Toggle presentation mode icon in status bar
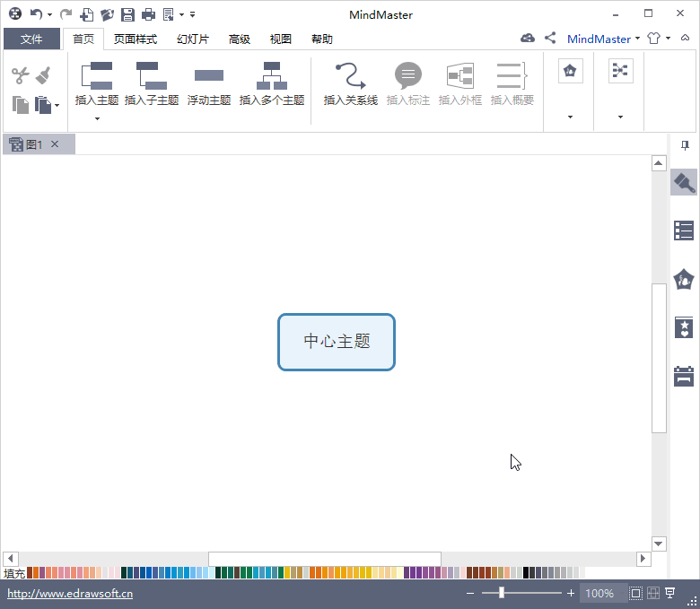700x609 pixels. coord(670,593)
